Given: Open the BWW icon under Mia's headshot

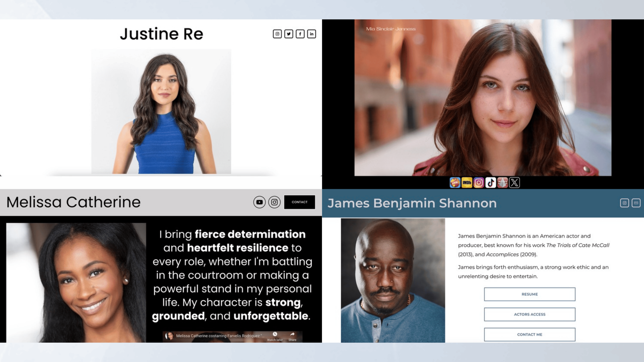Looking at the screenshot, I should coord(455,183).
